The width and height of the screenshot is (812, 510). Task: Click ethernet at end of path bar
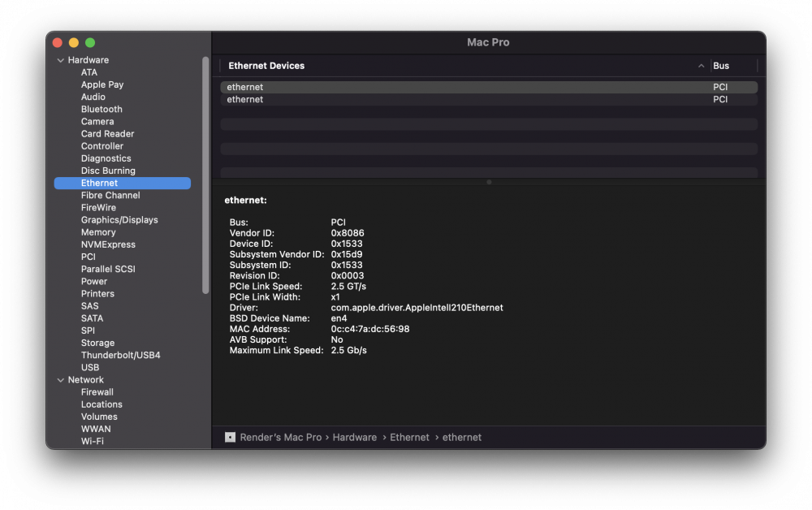click(462, 438)
